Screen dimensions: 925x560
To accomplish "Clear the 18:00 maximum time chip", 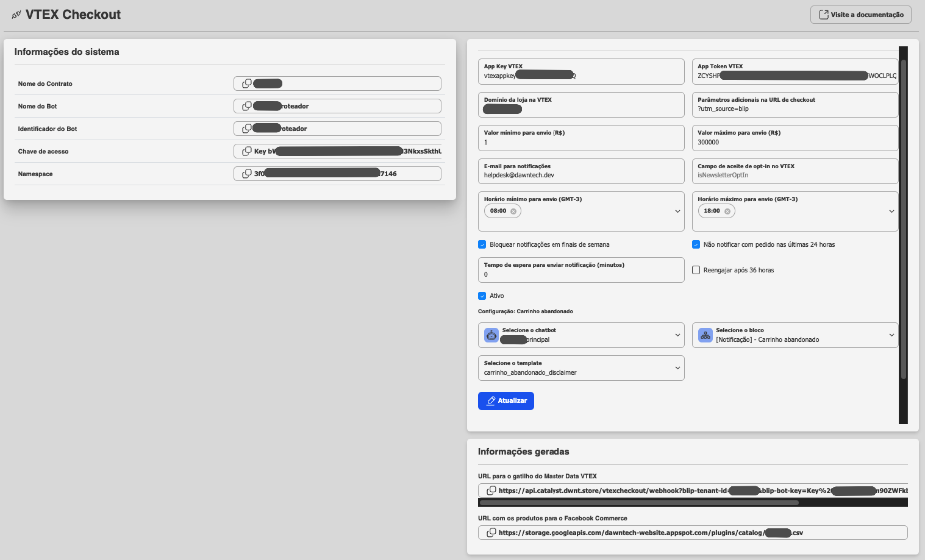I will click(727, 211).
